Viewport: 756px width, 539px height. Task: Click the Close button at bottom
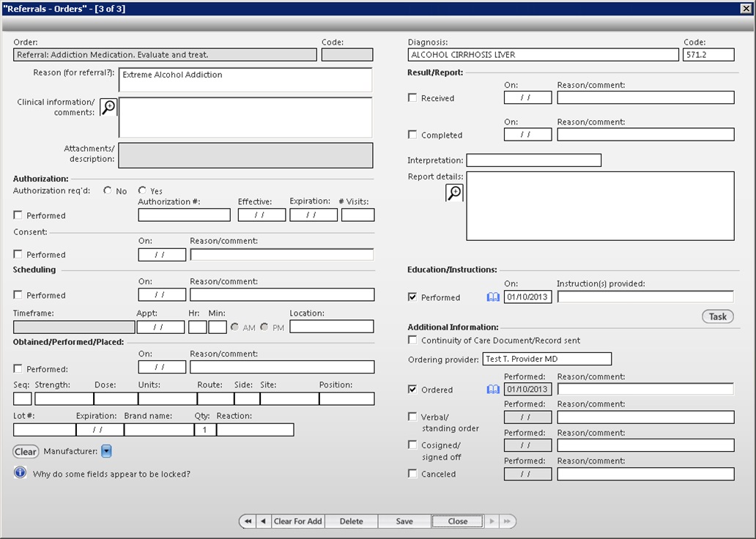(x=458, y=521)
